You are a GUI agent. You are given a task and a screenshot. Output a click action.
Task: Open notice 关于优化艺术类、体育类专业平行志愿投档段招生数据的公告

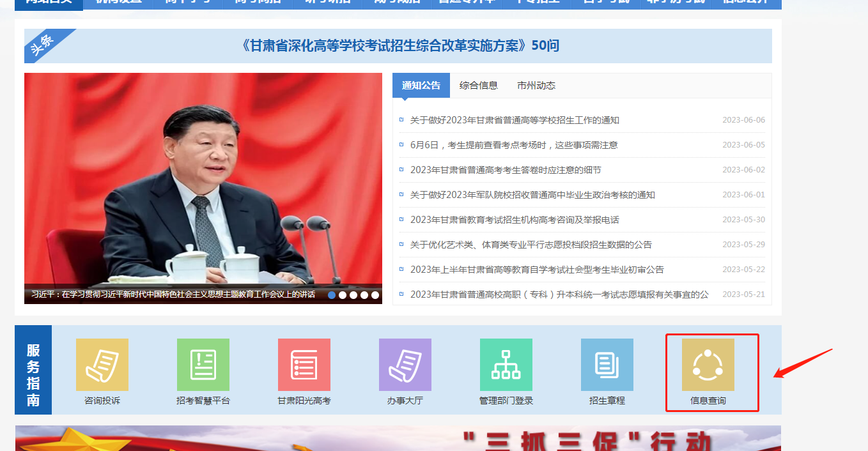[x=531, y=245]
